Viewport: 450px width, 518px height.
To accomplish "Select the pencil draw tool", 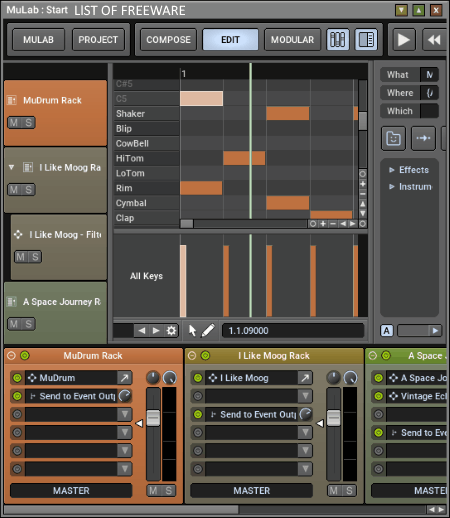I will (208, 331).
